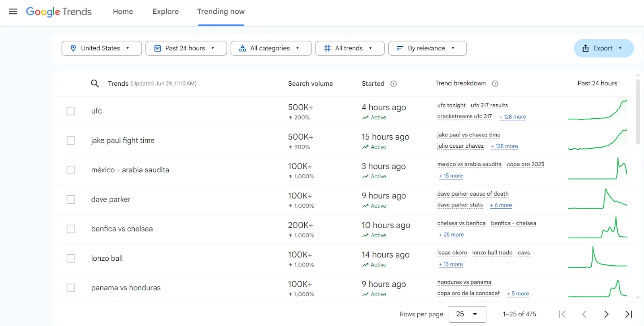Click the hashtag icon in All trends filter

328,48
